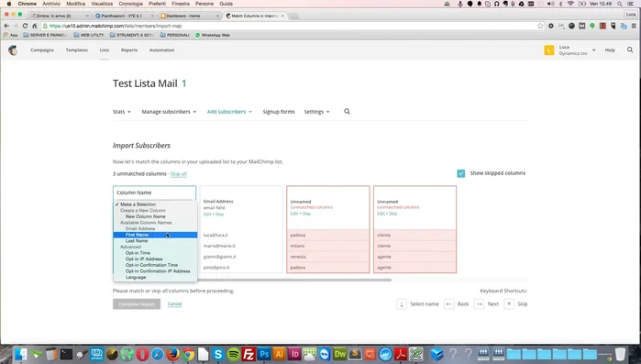Open Spotify from the dock
This screenshot has width=641, height=364.
234,354
